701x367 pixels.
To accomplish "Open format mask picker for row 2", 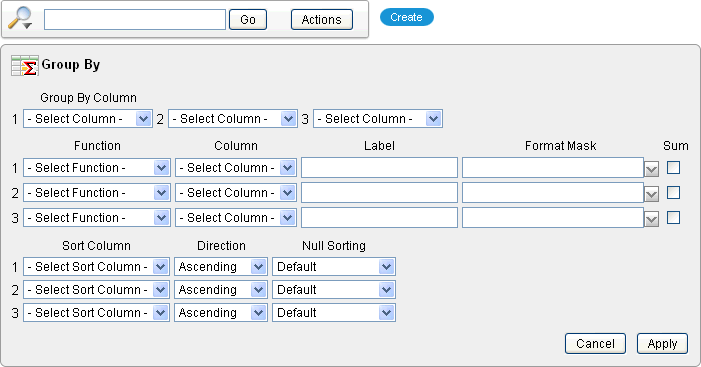I will click(x=651, y=194).
